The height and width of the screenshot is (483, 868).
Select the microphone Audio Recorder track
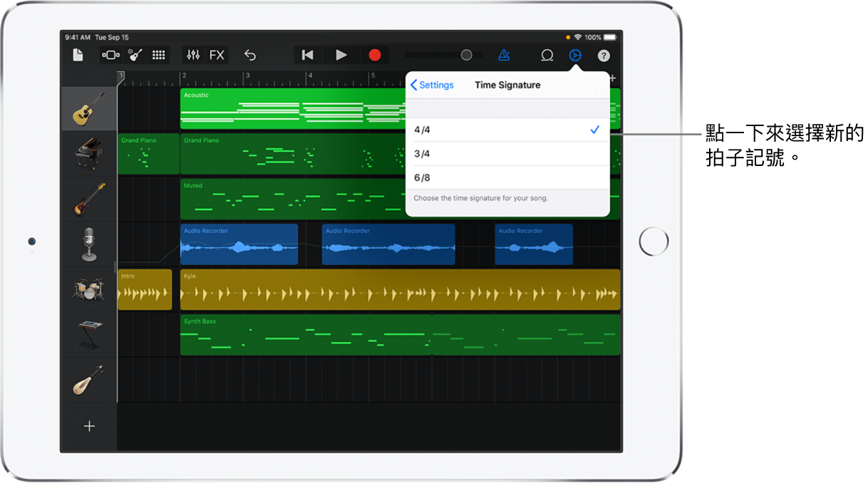tap(89, 244)
